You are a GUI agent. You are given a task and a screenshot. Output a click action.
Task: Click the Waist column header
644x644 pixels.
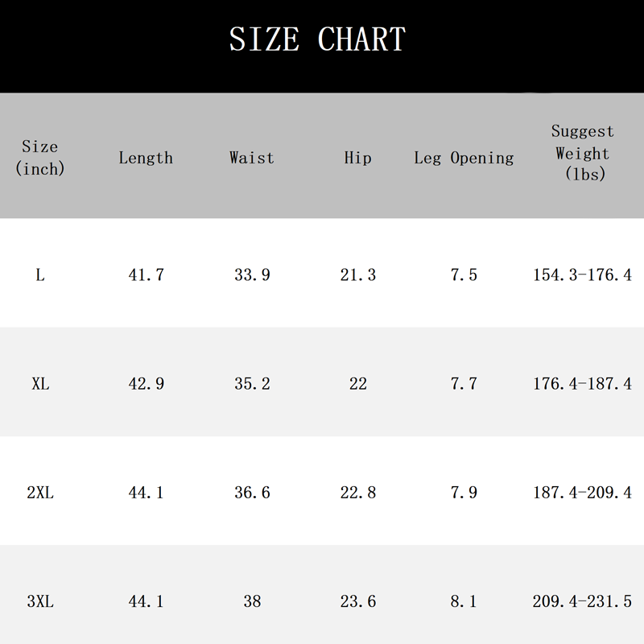(x=252, y=158)
